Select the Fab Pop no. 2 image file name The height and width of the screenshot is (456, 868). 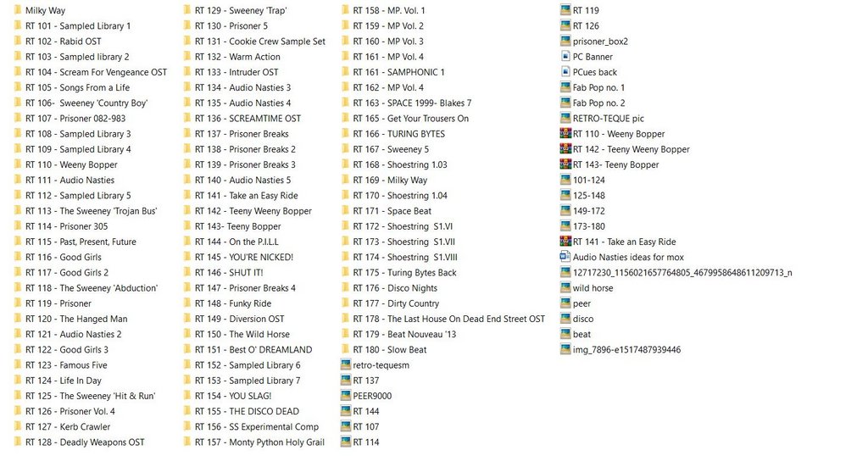pyautogui.click(x=599, y=103)
